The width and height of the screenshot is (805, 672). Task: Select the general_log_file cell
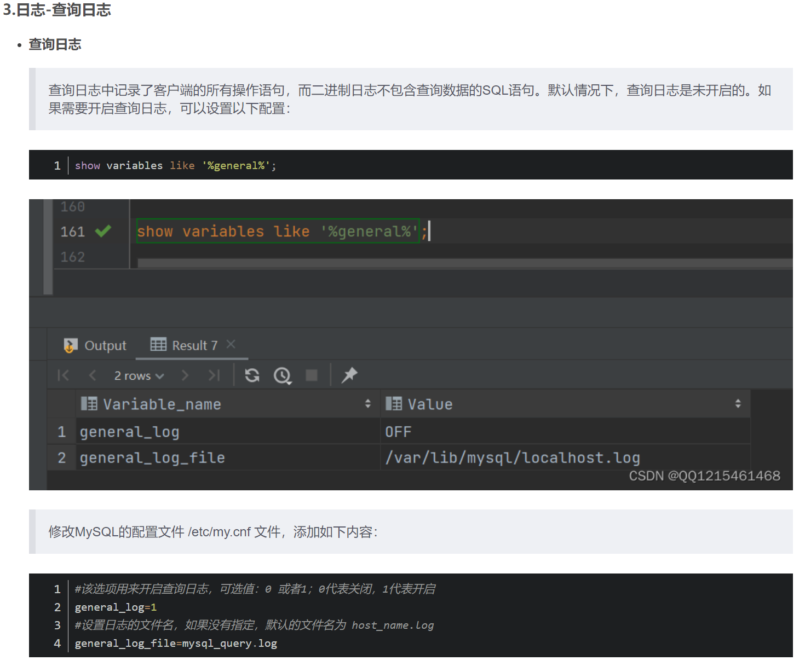228,457
